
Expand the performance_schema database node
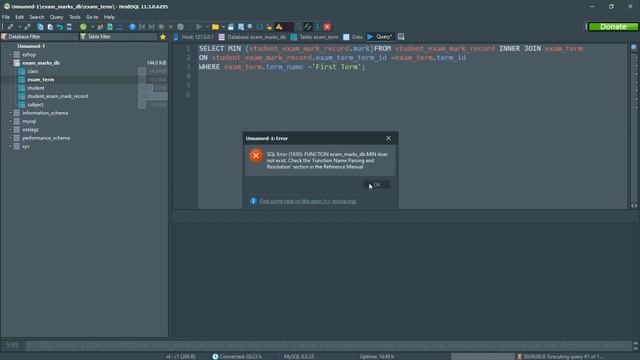(11, 138)
